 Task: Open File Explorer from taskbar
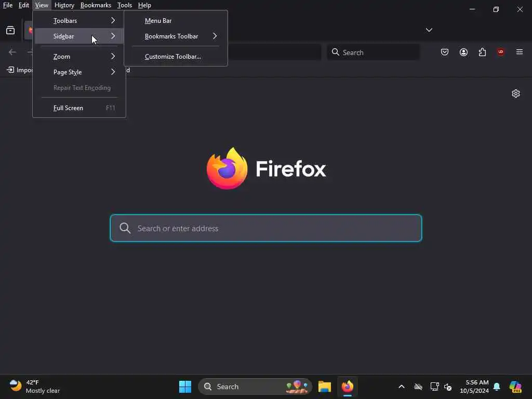[325, 387]
